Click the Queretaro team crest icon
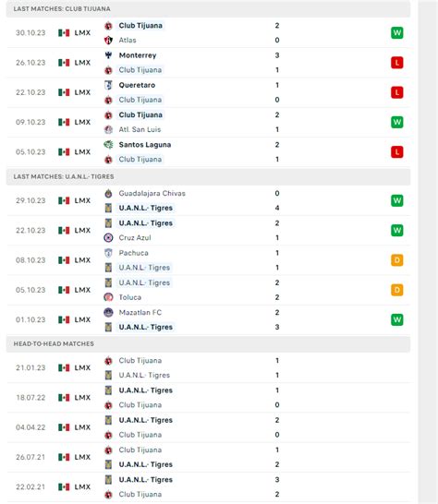This screenshot has height=504, width=438. tap(108, 85)
